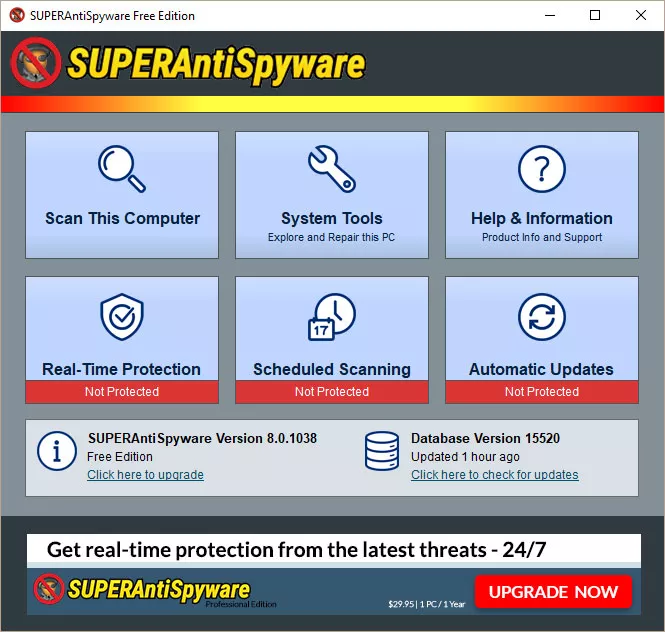Select the Scheduled Scanning title text
This screenshot has height=632, width=665.
tap(332, 369)
